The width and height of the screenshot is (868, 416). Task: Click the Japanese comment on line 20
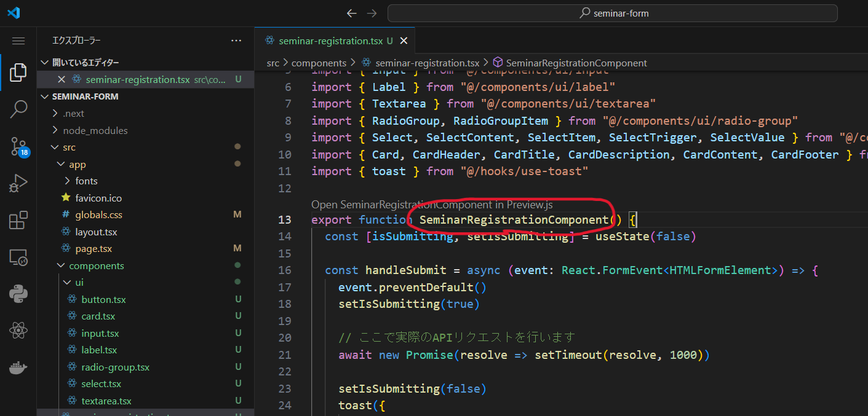click(x=456, y=337)
